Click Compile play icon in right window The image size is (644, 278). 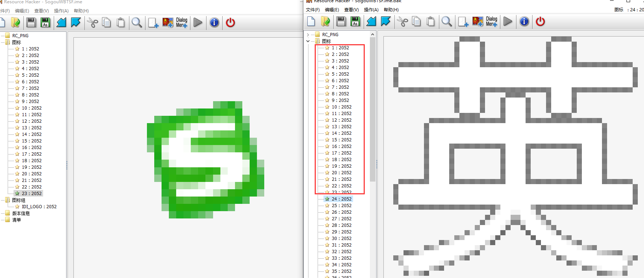tap(508, 22)
